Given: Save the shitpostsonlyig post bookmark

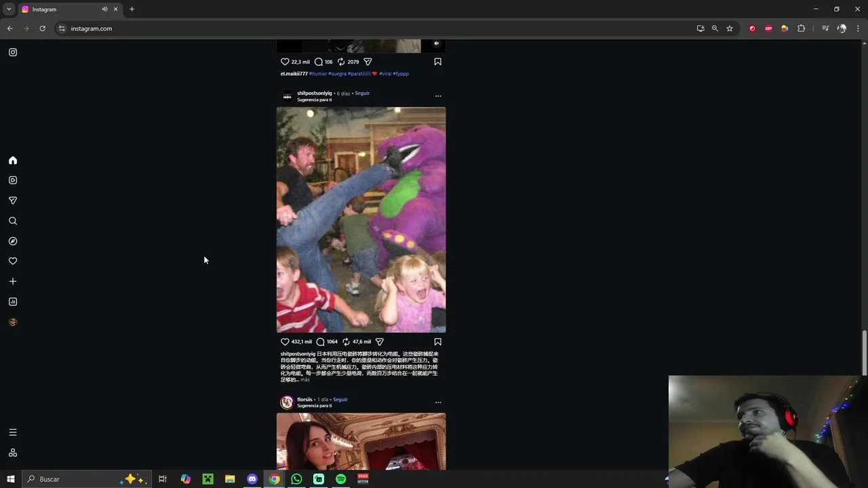Looking at the screenshot, I should click(x=437, y=342).
